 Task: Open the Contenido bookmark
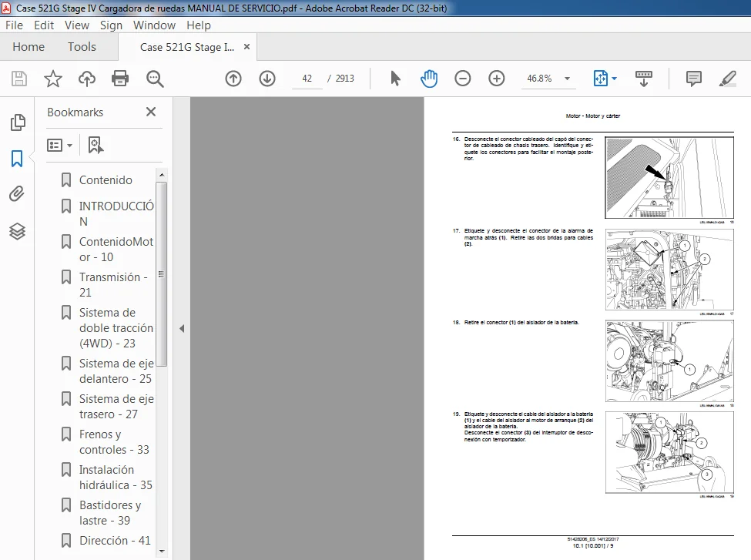[106, 180]
